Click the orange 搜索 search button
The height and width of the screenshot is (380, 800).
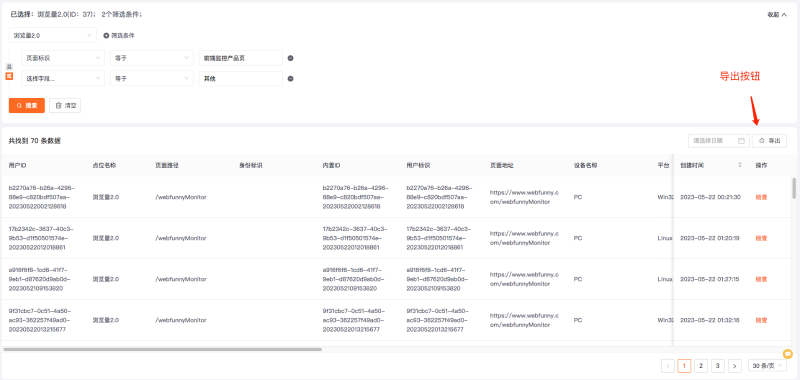[27, 106]
